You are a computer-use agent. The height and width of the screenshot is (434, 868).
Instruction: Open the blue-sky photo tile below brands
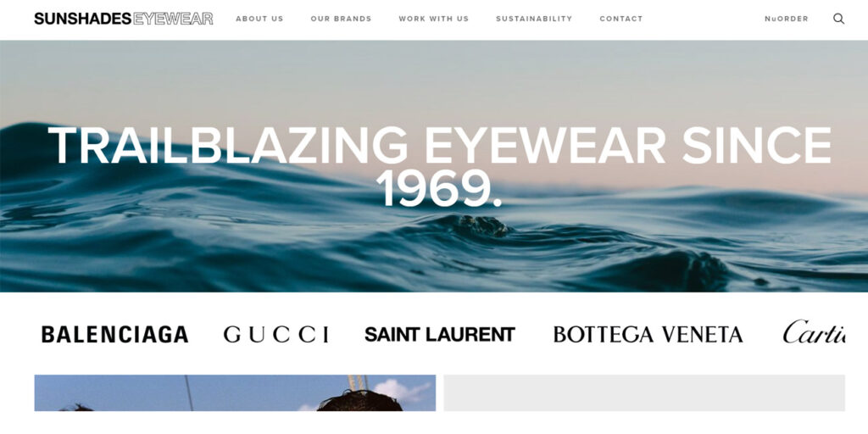(235, 393)
